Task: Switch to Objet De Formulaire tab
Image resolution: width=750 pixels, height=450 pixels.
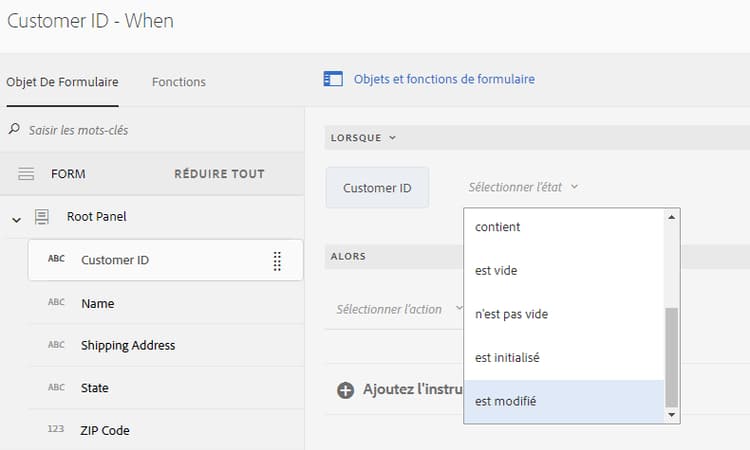Action: (62, 82)
